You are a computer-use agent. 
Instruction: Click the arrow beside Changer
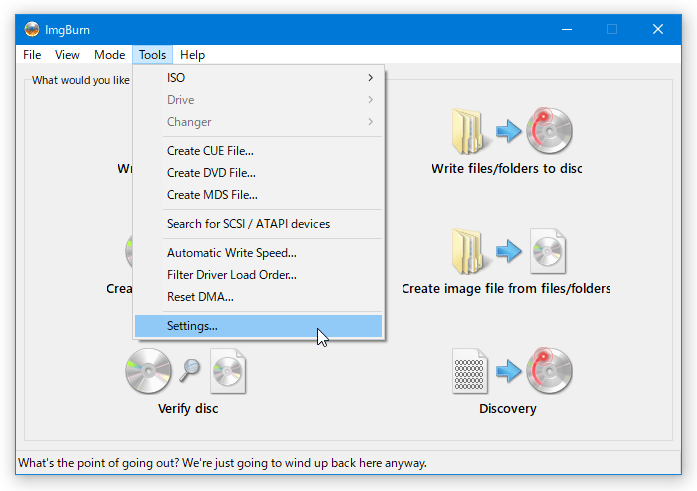(370, 122)
